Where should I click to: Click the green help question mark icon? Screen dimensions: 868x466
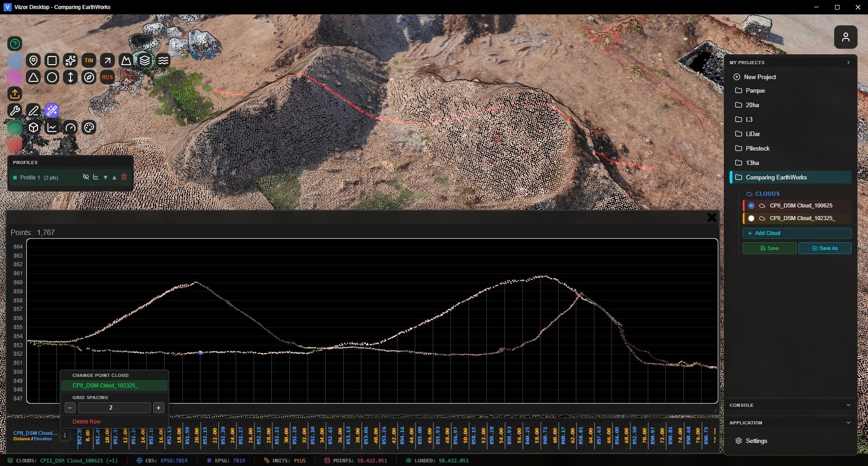pyautogui.click(x=15, y=44)
